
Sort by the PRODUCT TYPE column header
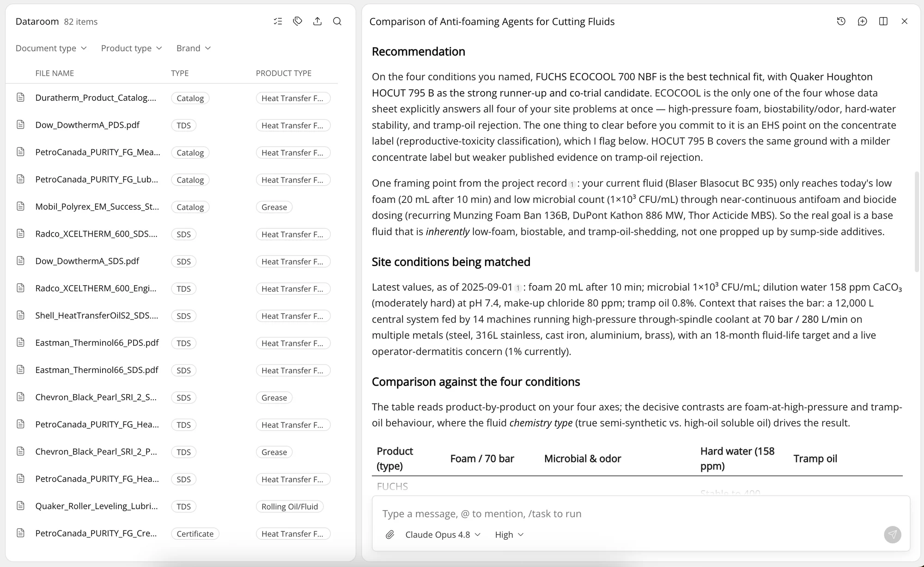tap(284, 73)
